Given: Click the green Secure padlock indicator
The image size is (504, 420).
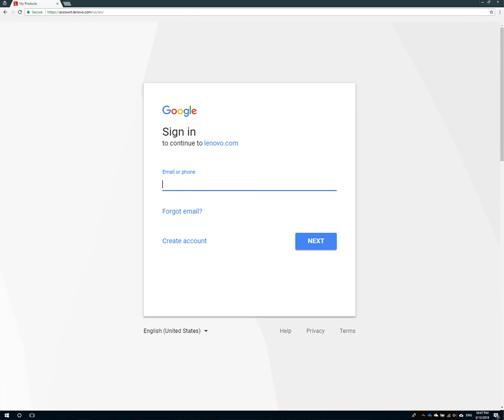Looking at the screenshot, I should pyautogui.click(x=35, y=12).
